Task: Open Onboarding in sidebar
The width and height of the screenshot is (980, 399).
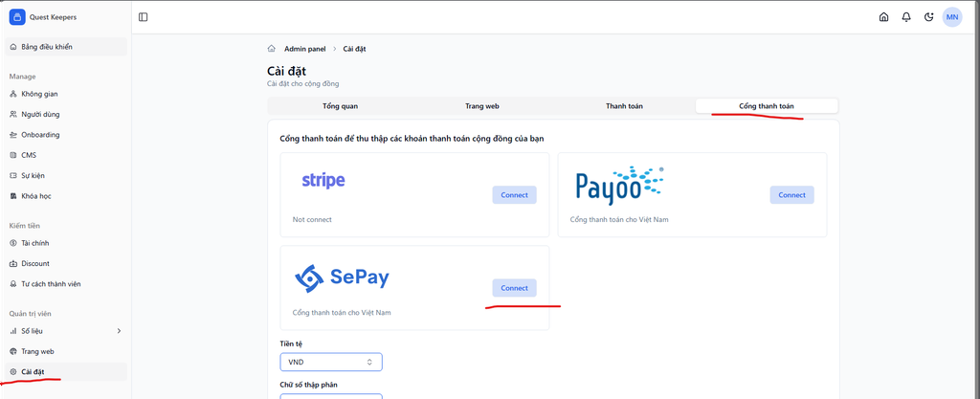Action: tap(66, 134)
